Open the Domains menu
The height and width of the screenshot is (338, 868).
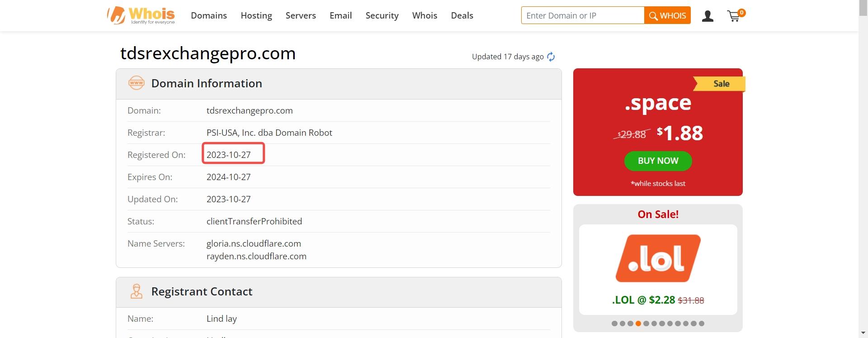pos(209,15)
